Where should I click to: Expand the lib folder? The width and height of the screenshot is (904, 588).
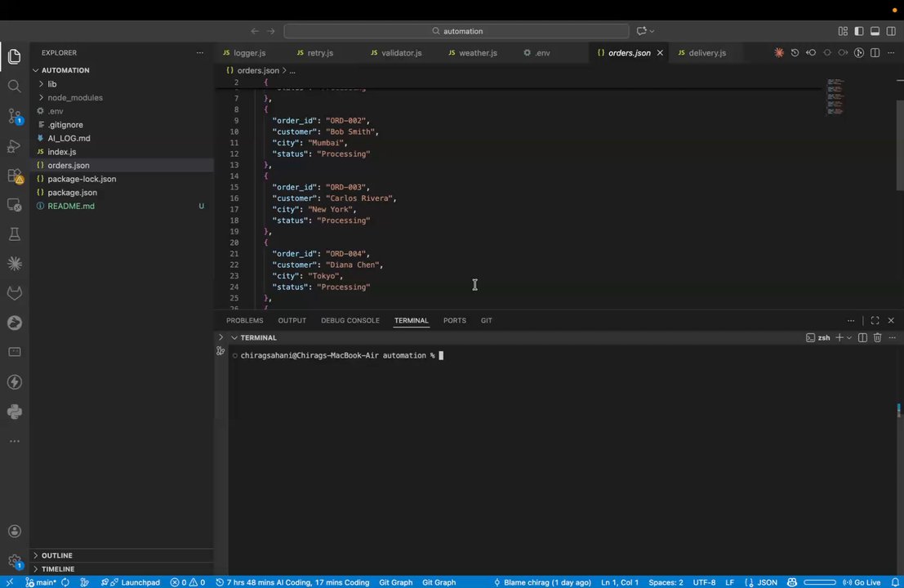tap(52, 84)
